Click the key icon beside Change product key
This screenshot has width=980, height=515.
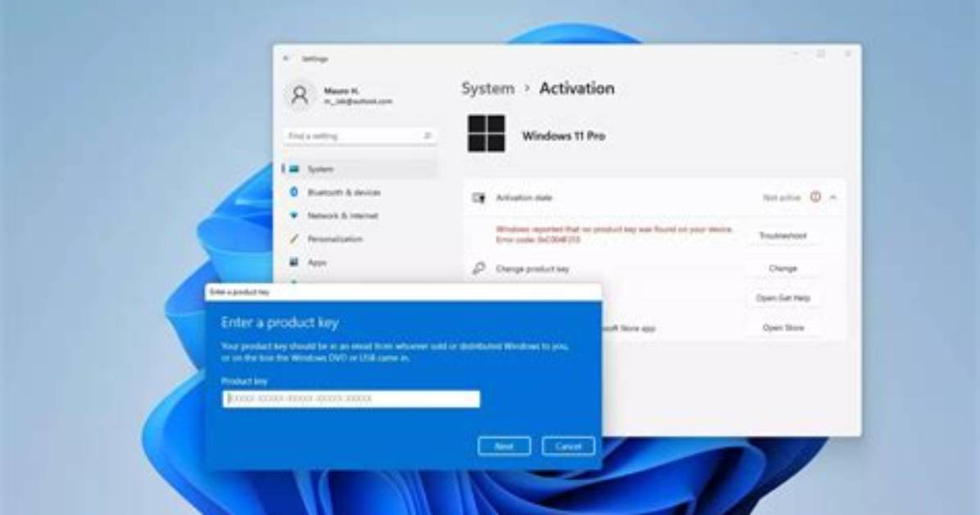tap(479, 268)
